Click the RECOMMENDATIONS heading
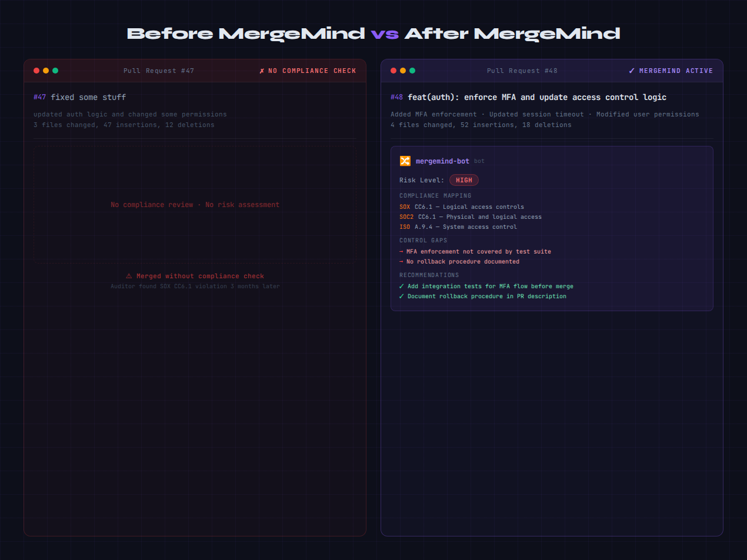 point(429,275)
